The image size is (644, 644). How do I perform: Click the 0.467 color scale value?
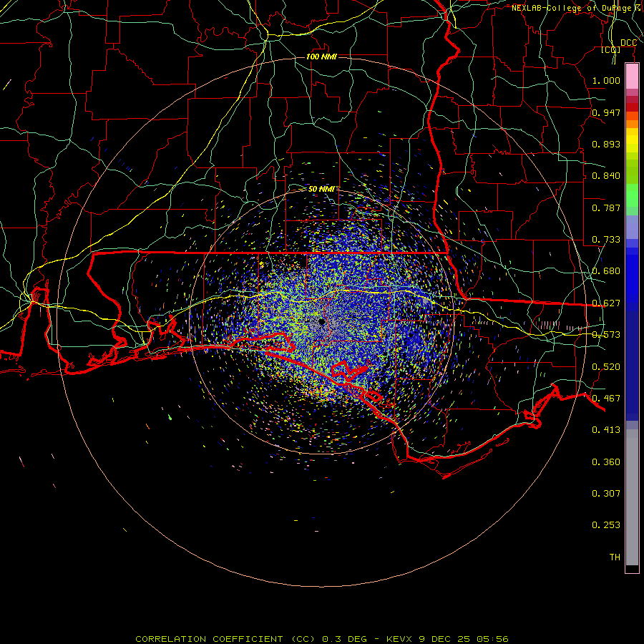point(606,399)
